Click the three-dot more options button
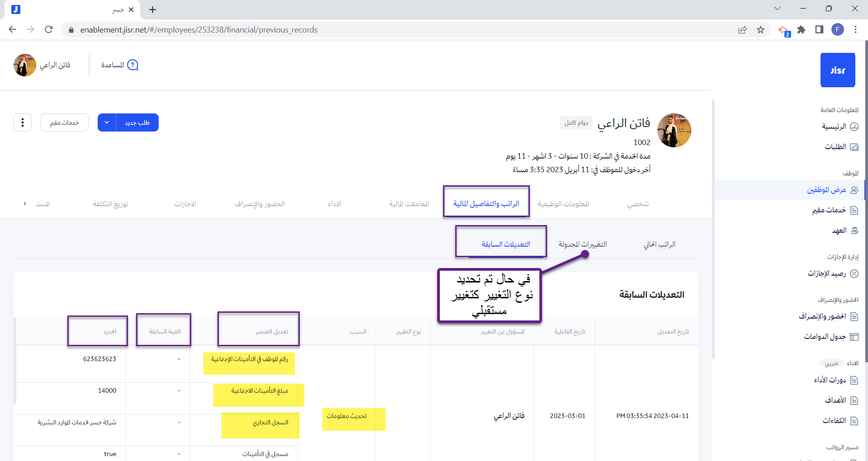The image size is (868, 461). tap(23, 122)
